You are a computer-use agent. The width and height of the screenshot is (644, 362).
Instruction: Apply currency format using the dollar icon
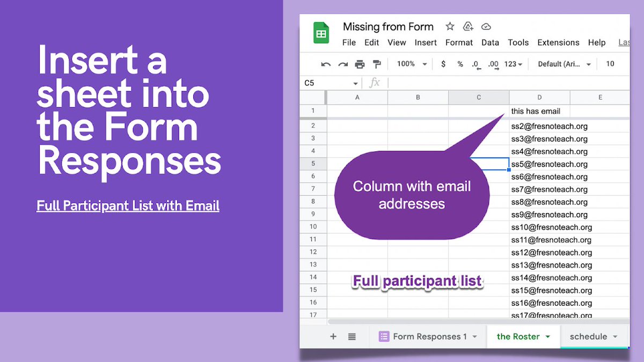(x=443, y=64)
